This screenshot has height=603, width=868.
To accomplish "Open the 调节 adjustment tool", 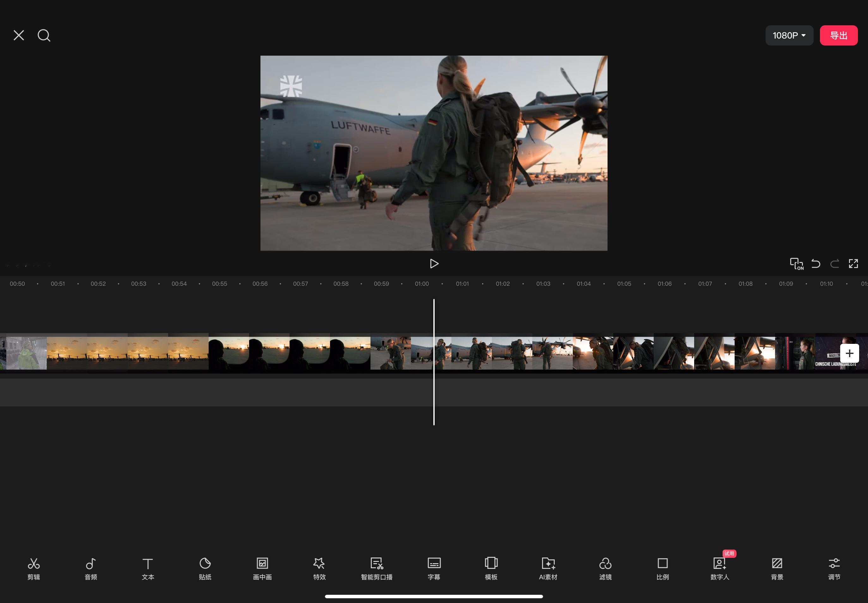I will (834, 569).
